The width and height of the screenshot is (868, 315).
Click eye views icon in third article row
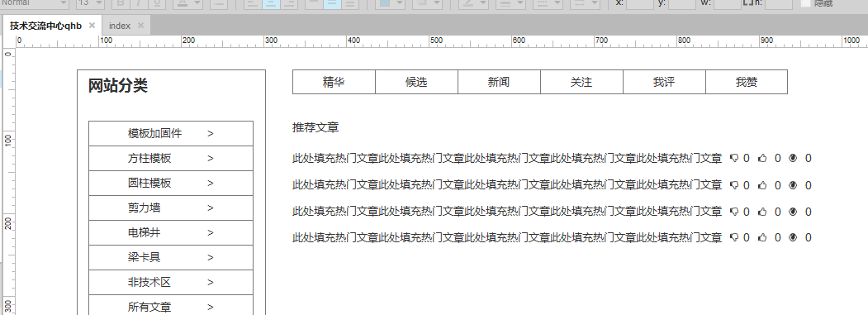click(x=793, y=212)
